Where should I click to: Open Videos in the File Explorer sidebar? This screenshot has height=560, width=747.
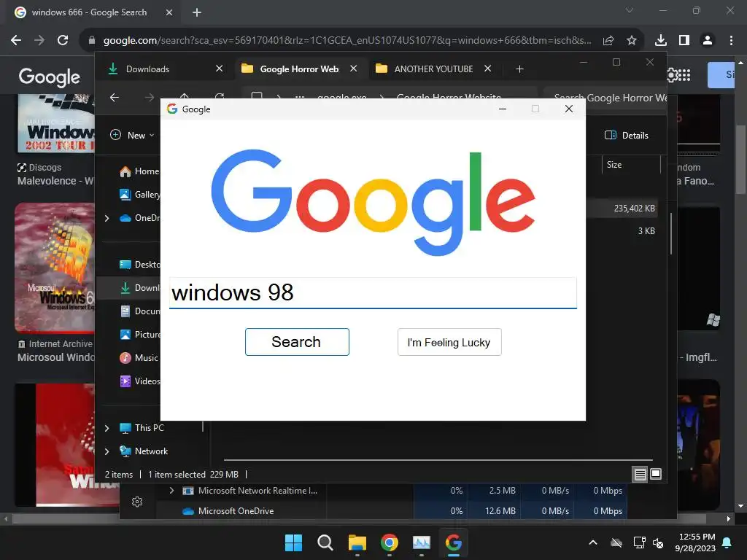pos(139,381)
